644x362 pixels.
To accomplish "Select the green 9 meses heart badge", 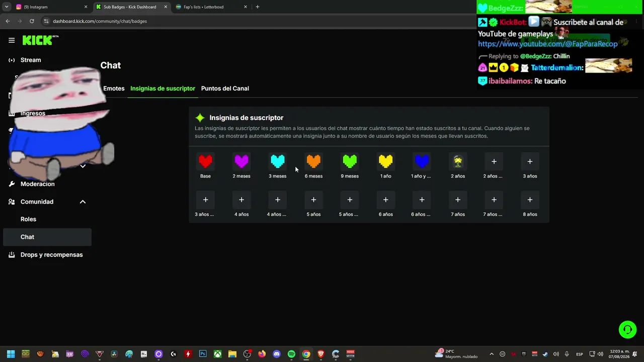I will coord(350,161).
